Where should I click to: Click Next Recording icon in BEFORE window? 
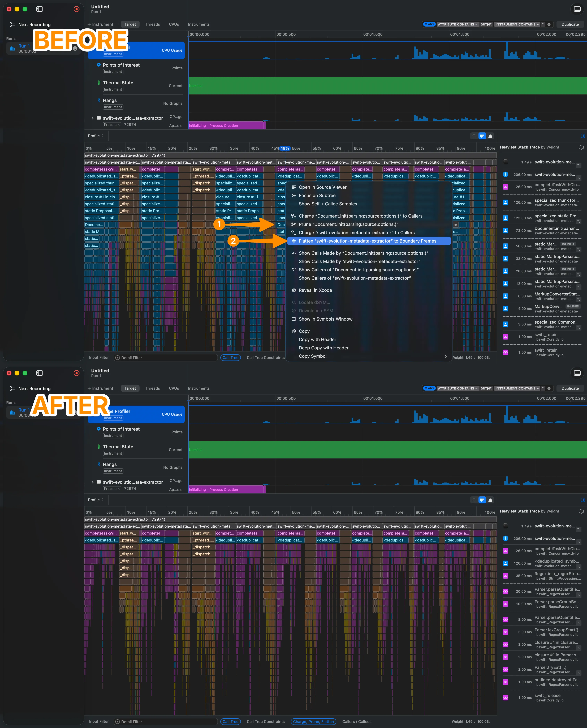[12, 25]
